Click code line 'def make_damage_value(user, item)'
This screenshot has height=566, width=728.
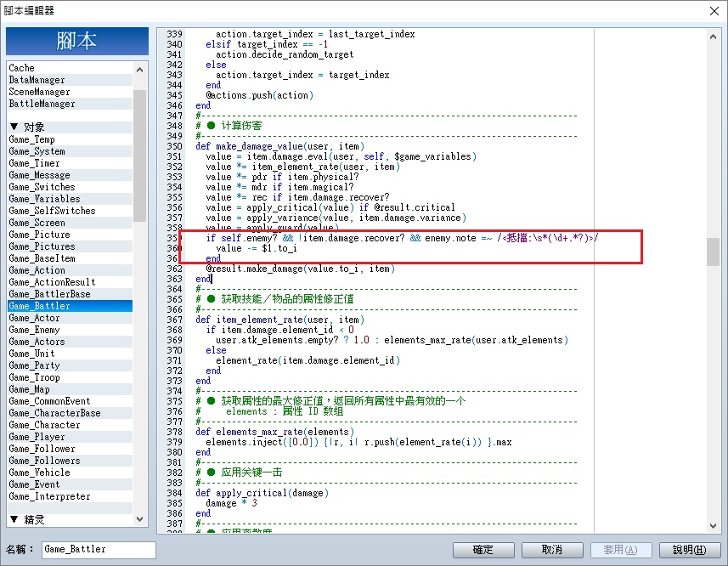[280, 146]
